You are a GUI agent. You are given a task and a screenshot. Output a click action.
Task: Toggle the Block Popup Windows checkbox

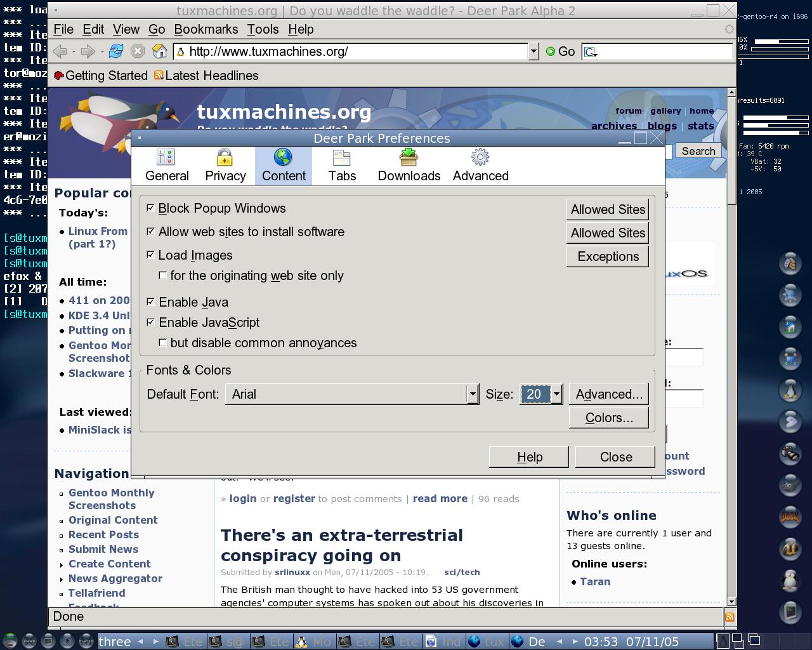coord(150,208)
